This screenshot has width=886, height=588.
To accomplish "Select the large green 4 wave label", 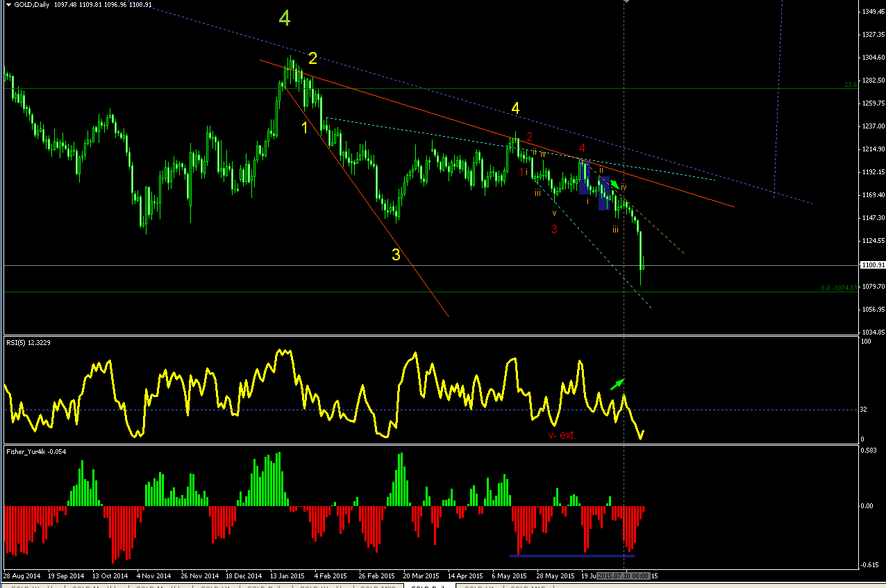I will (285, 19).
